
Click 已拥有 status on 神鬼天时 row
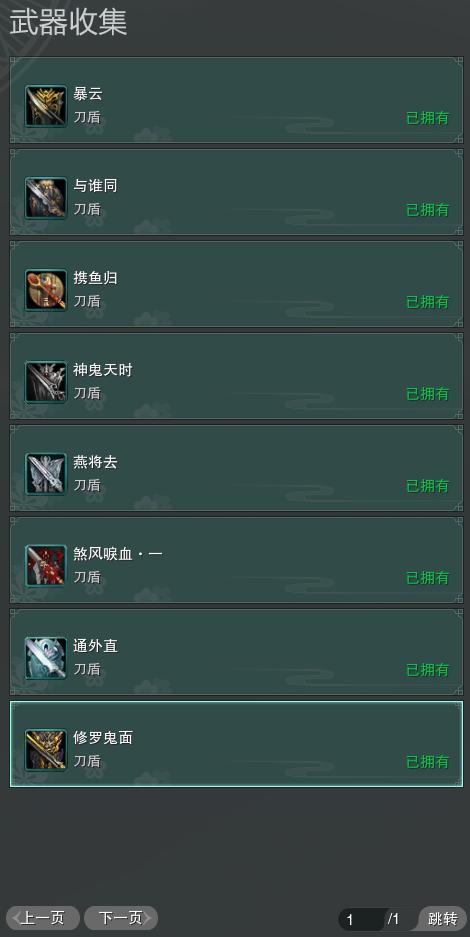pyautogui.click(x=428, y=394)
